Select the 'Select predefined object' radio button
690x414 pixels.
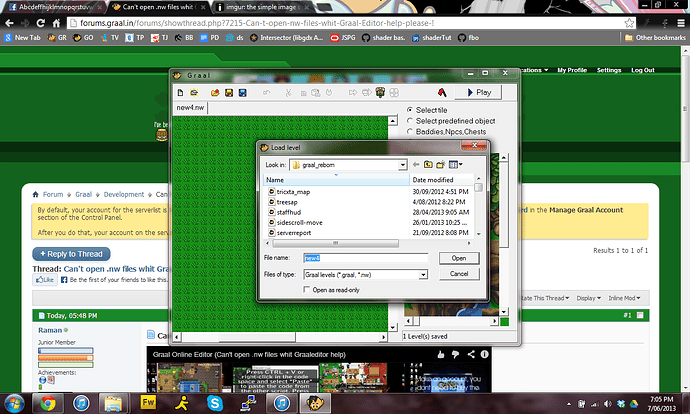[x=410, y=121]
